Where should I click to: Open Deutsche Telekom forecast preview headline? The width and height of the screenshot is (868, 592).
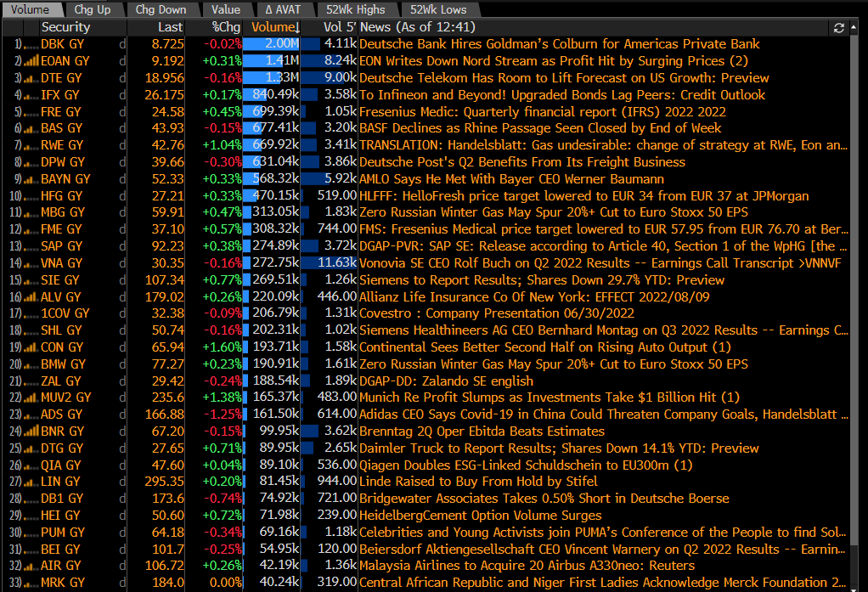[564, 78]
